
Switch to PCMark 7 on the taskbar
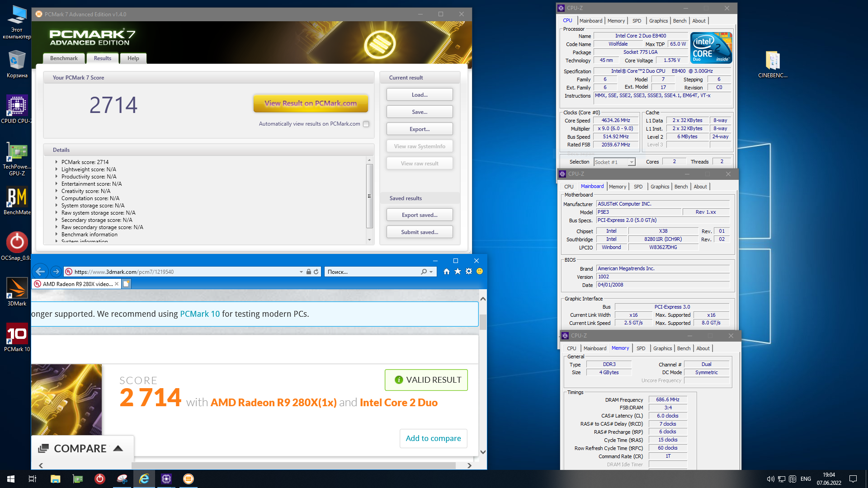pos(189,479)
